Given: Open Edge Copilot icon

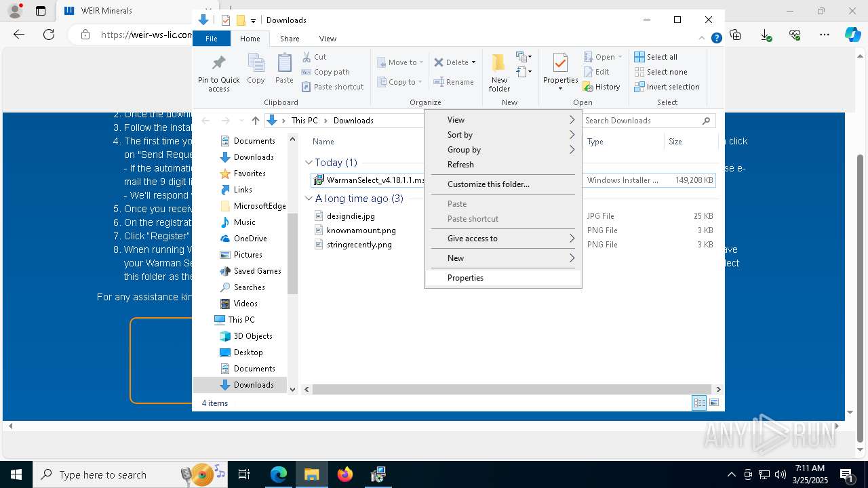Looking at the screenshot, I should click(x=852, y=35).
